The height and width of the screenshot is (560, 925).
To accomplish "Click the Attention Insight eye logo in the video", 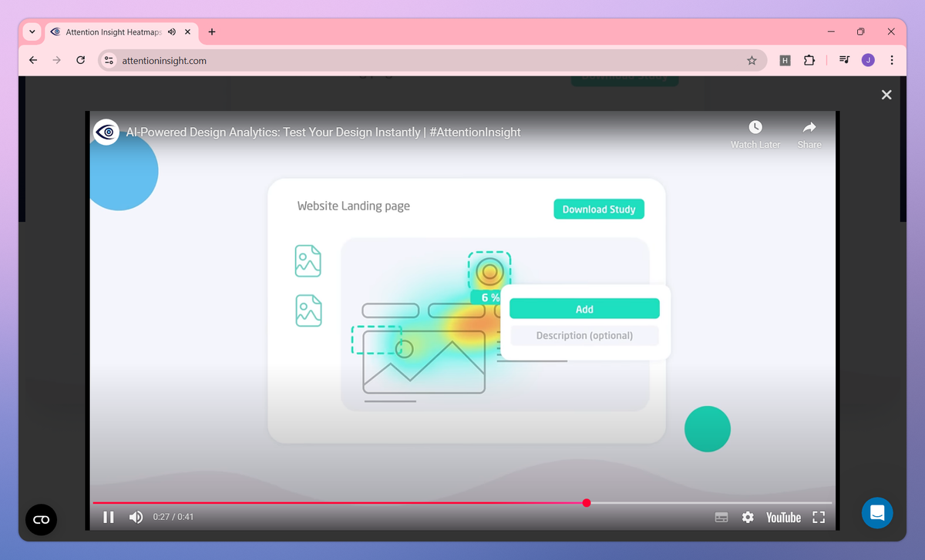I will (106, 131).
